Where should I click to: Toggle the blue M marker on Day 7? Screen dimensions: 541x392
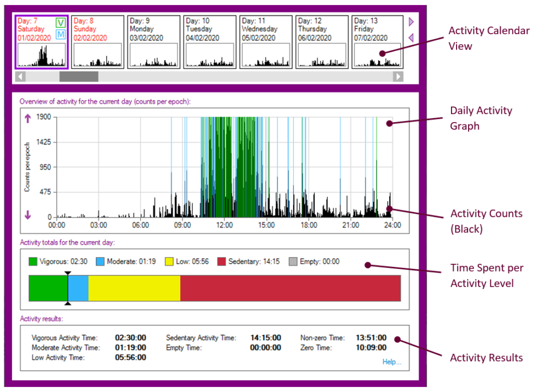click(x=60, y=35)
